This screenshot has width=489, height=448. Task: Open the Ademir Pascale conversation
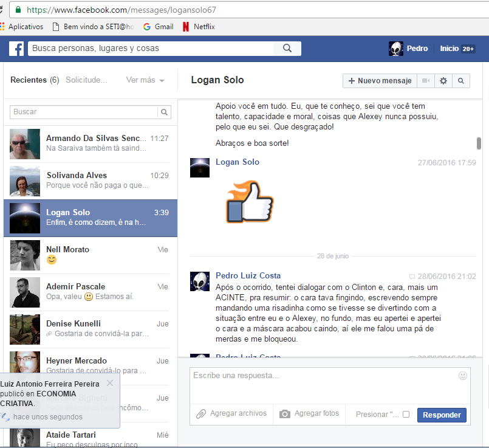[91, 292]
